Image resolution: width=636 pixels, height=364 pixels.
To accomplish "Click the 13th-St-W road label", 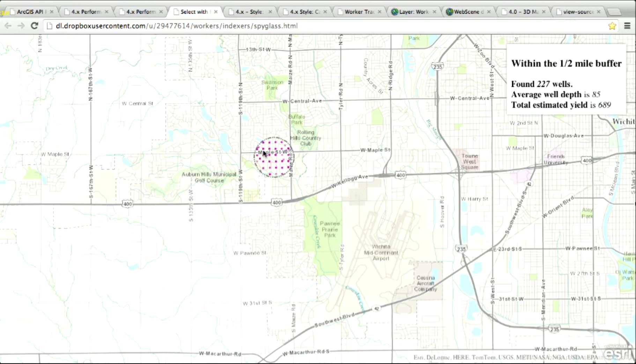I will [x=258, y=50].
